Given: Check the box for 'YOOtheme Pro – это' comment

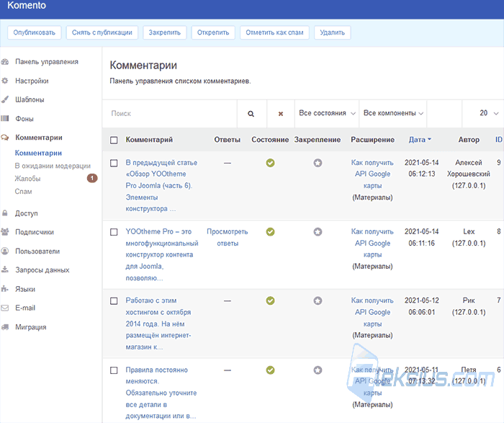Looking at the screenshot, I should tap(114, 232).
